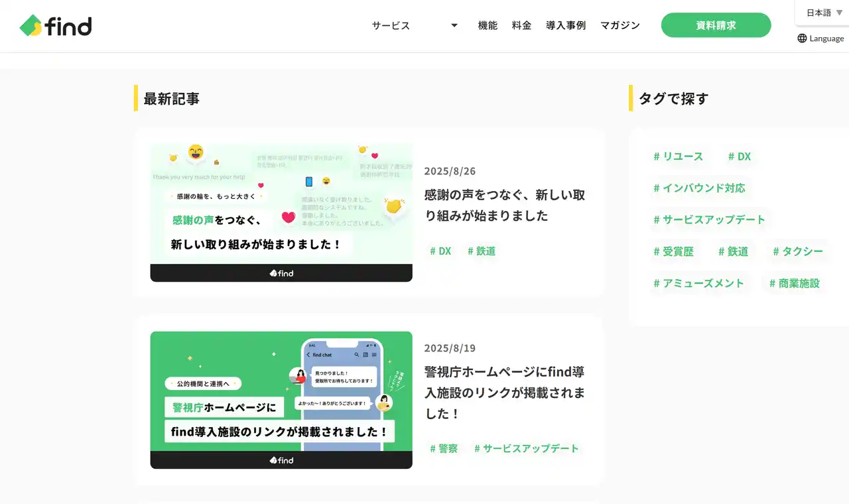The height and width of the screenshot is (504, 849).
Task: Open the 日本語 language selector
Action: coord(824,13)
